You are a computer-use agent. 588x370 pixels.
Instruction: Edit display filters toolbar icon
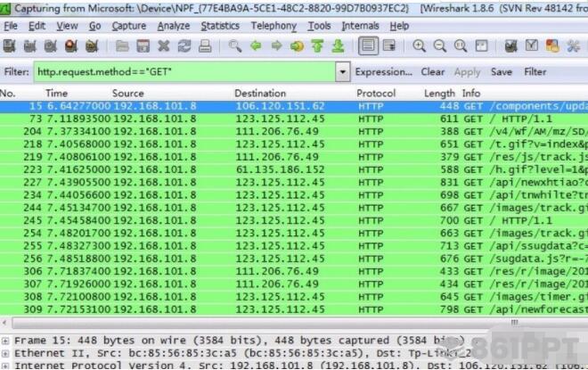[x=531, y=46]
